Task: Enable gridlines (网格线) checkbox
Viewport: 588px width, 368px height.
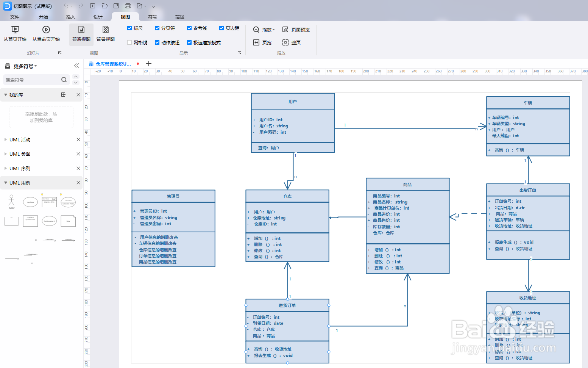Action: [x=129, y=42]
